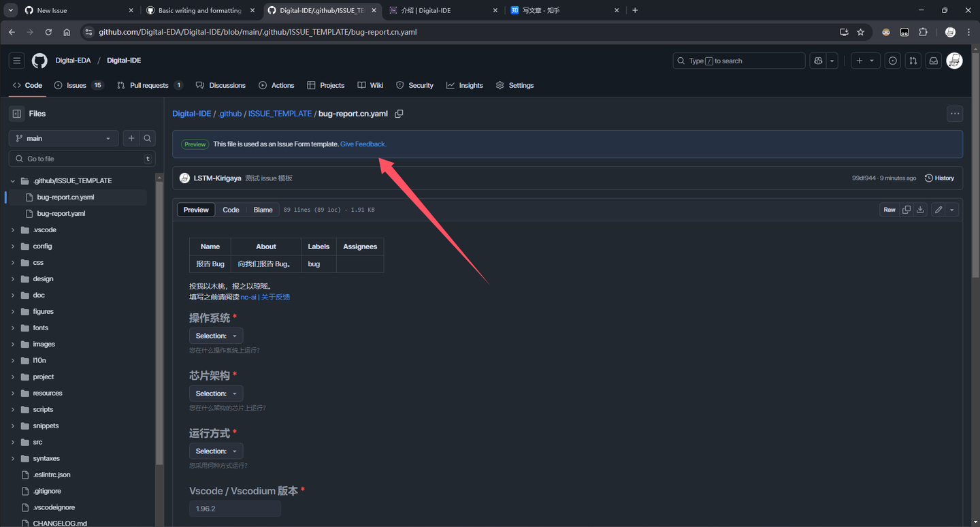The width and height of the screenshot is (980, 527).
Task: Download the raw file using the download icon
Action: [920, 209]
